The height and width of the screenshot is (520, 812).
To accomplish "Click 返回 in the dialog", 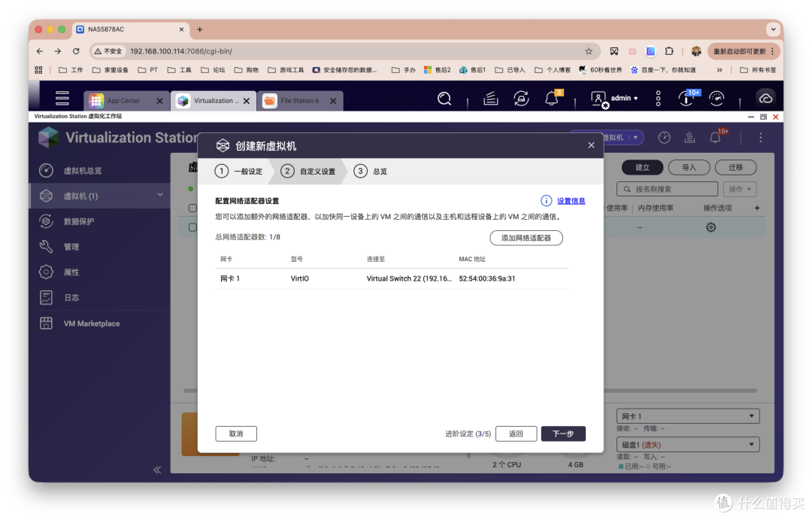I will (516, 434).
